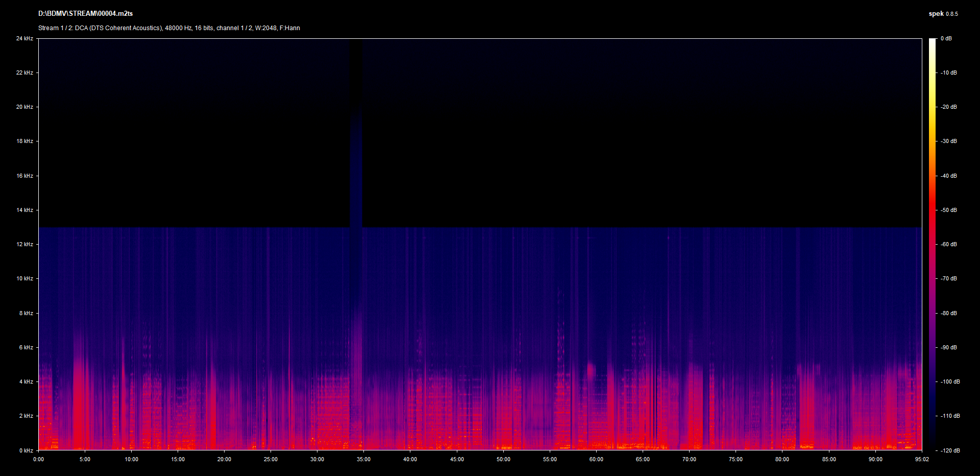Click the DTS stream info text line
Viewport: 980px width, 476px height.
[x=169, y=28]
